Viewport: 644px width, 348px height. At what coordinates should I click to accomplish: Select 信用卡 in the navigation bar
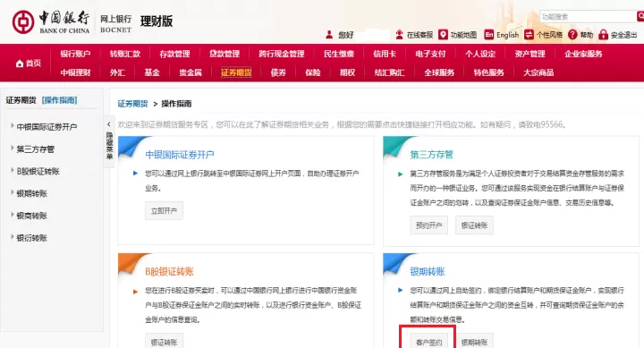(x=385, y=54)
